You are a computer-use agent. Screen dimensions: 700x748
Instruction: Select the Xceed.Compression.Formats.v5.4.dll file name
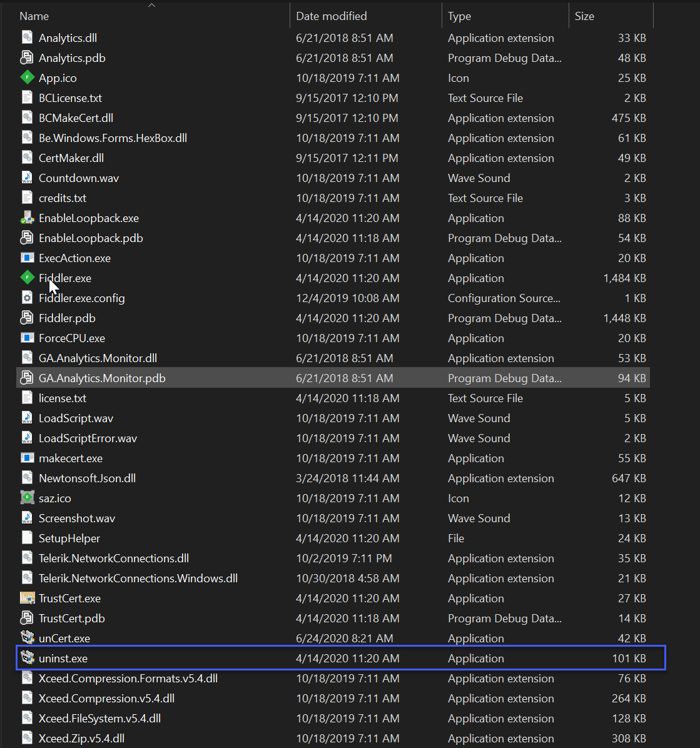click(x=128, y=679)
